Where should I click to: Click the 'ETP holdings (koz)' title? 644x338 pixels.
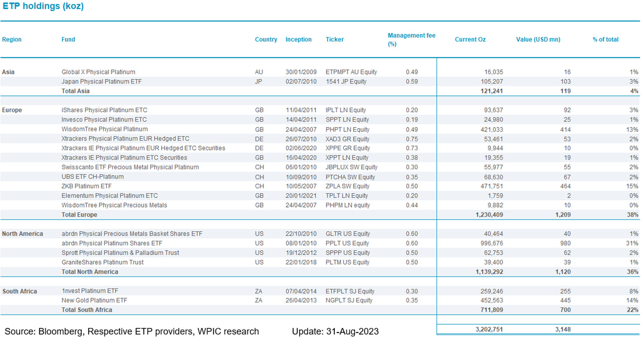43,6
